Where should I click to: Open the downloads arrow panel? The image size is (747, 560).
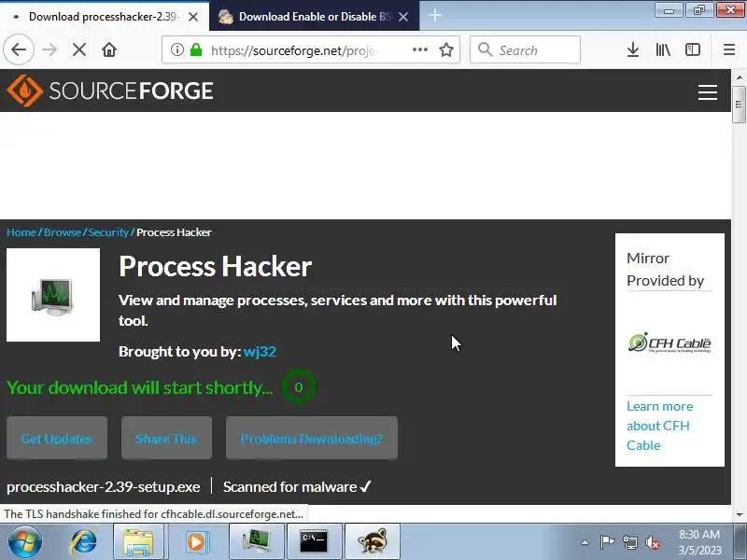[633, 49]
